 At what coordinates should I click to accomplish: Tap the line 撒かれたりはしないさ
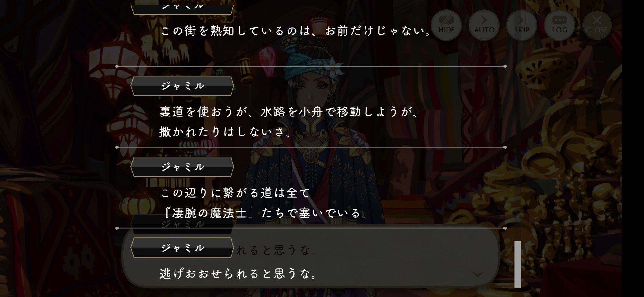[225, 132]
